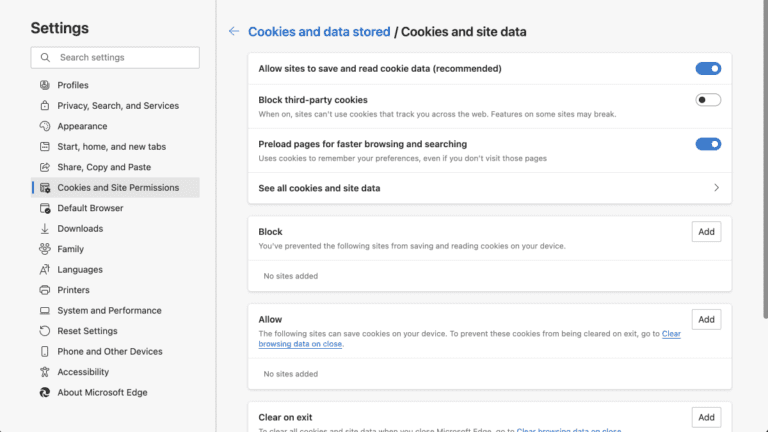The height and width of the screenshot is (432, 768).
Task: Add a site to the Allow list
Action: [x=706, y=320]
